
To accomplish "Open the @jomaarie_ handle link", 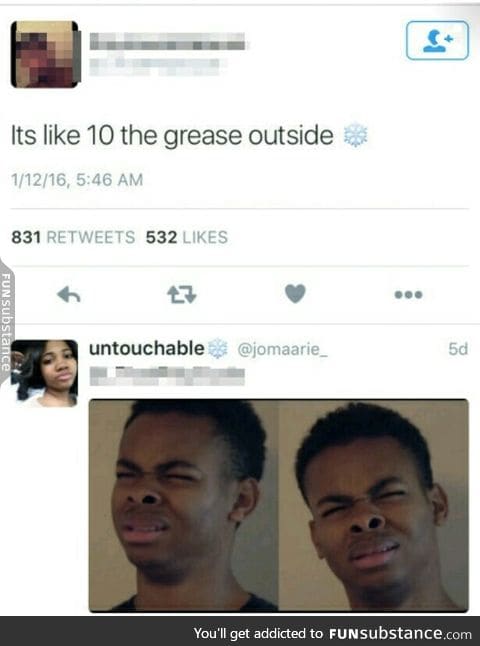I will click(x=282, y=349).
